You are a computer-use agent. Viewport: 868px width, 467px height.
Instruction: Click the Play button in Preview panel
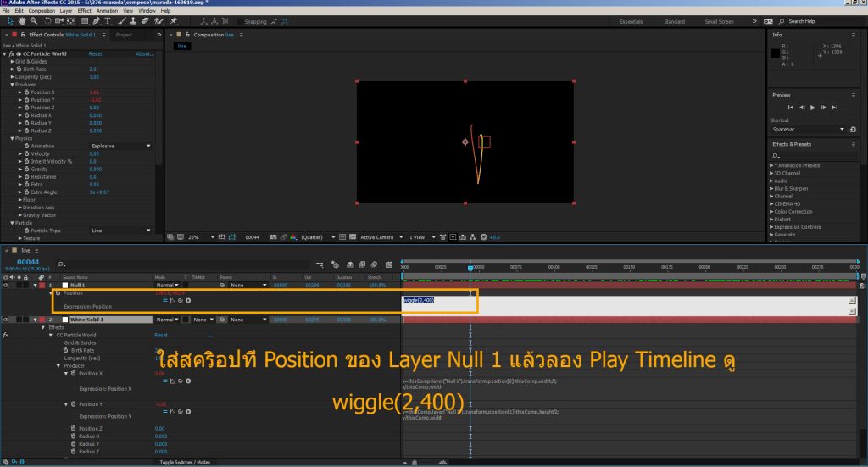pos(813,108)
